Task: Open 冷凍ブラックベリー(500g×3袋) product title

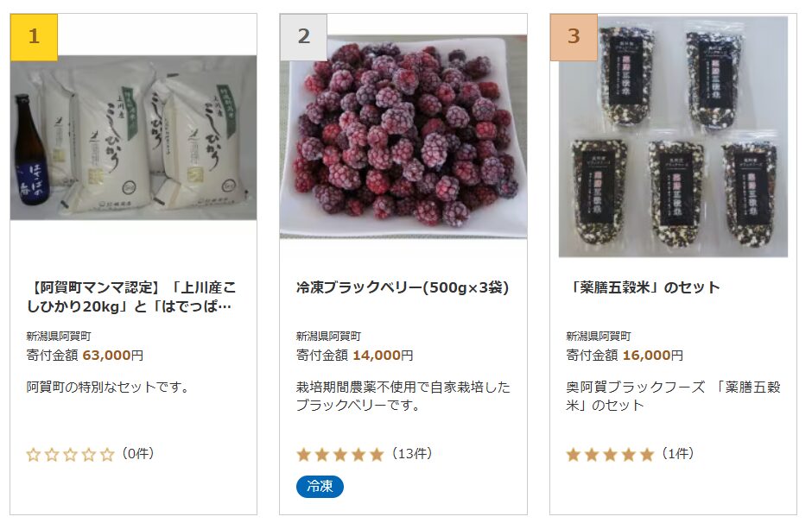Action: pos(403,287)
